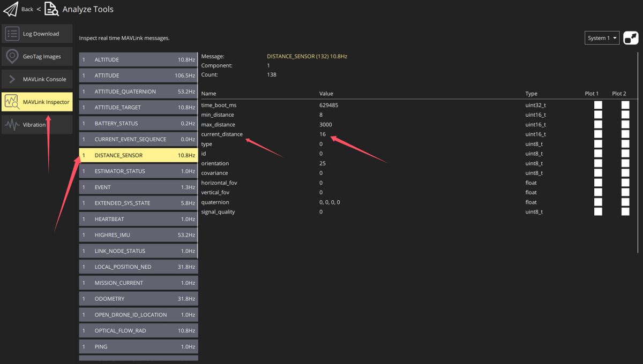Select the HEARTBEAT message in list
The height and width of the screenshot is (364, 643).
(x=138, y=219)
